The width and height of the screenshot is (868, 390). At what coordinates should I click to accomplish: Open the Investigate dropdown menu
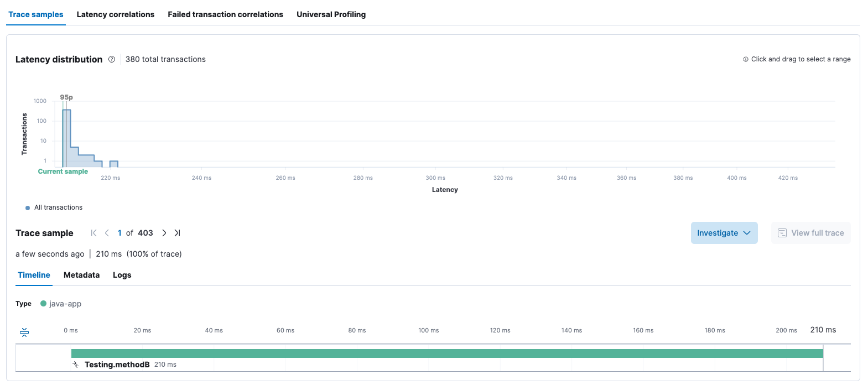[718, 233]
